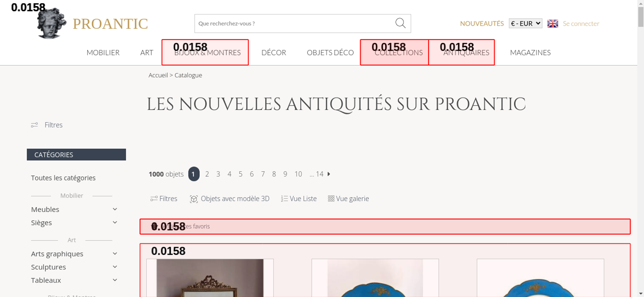Open the OBJETS DÉCO menu
The height and width of the screenshot is (297, 644).
point(330,52)
